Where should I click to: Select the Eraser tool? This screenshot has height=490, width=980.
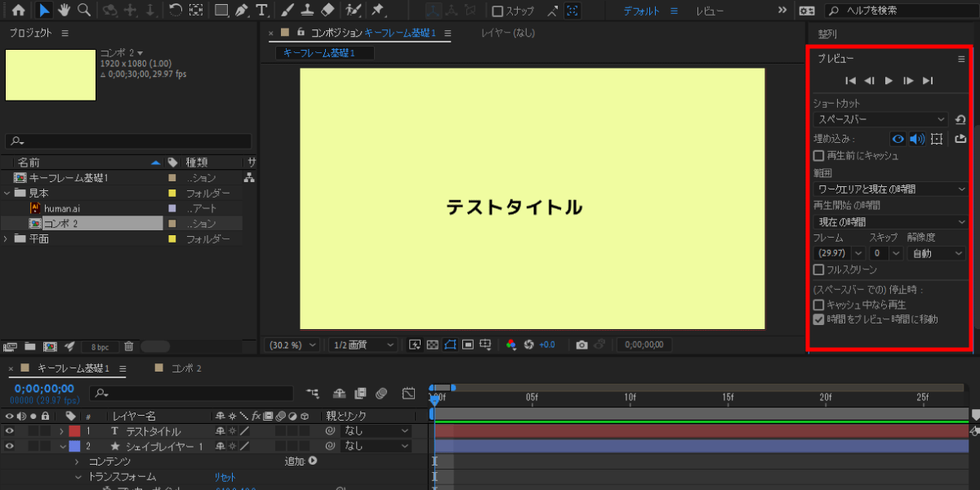coord(327,11)
